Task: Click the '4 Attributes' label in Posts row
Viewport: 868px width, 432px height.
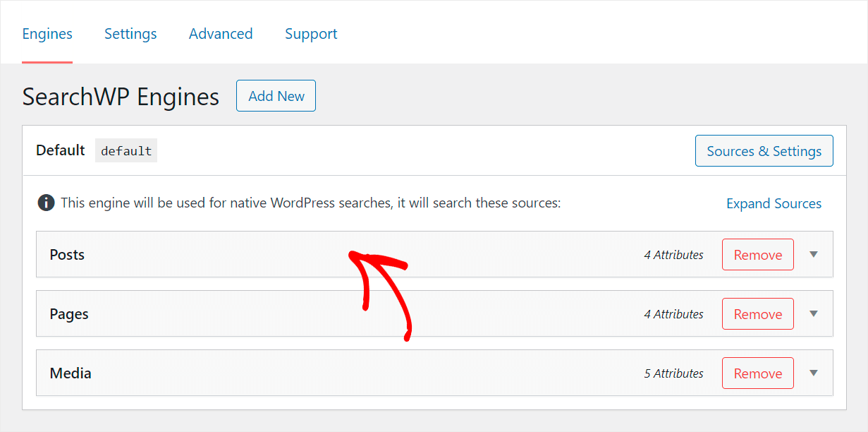Action: click(x=673, y=255)
